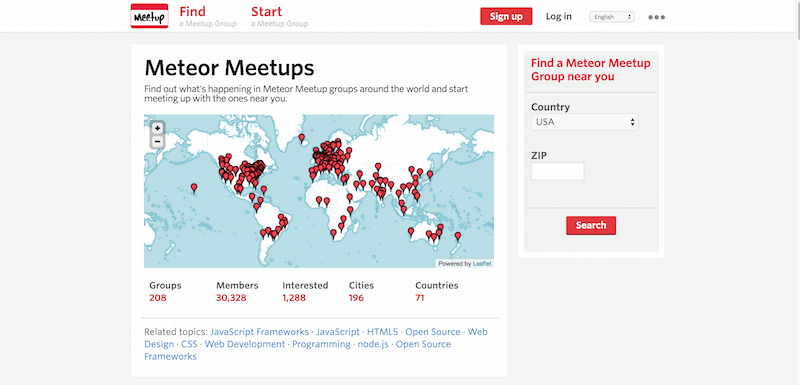Viewport: 800px width, 385px height.
Task: Open the Country dropdown showing USA
Action: 585,122
